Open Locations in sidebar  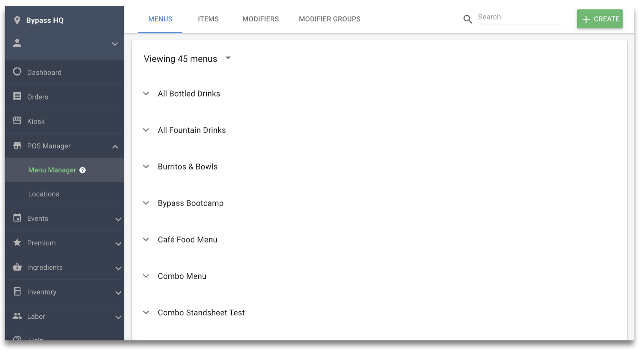(44, 194)
